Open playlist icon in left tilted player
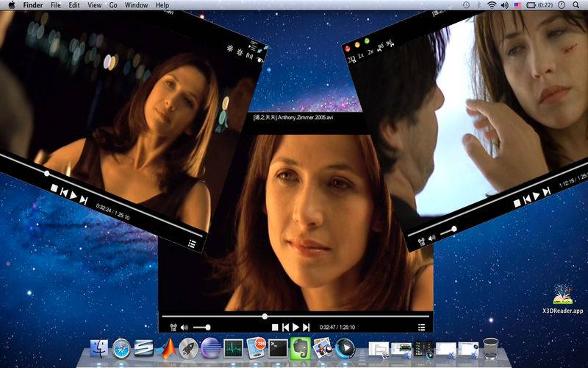Screen dimensions: 588x368 (192, 244)
